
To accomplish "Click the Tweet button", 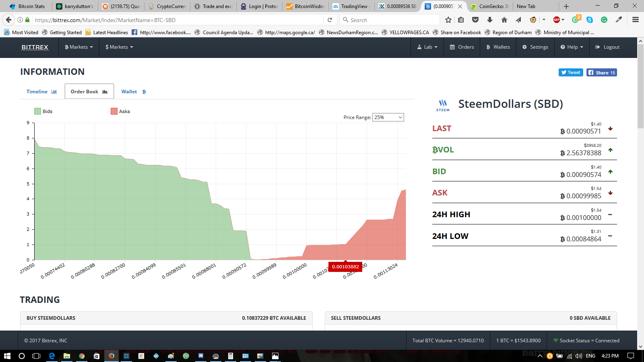I will (571, 72).
